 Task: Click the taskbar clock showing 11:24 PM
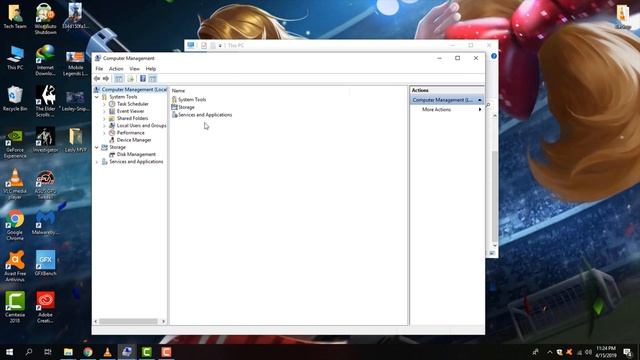(x=606, y=352)
